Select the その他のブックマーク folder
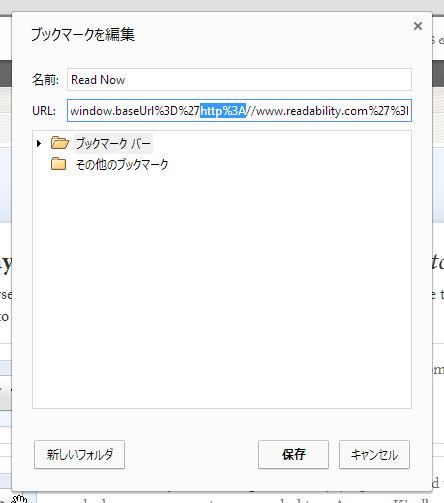This screenshot has width=444, height=503. (122, 164)
